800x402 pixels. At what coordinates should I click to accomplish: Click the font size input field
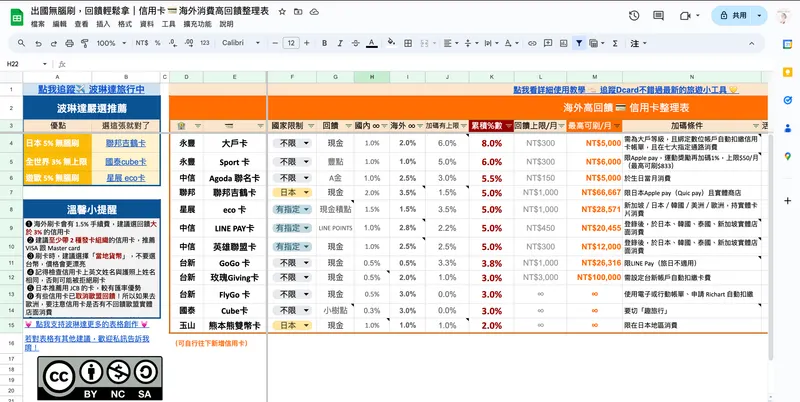coord(291,43)
